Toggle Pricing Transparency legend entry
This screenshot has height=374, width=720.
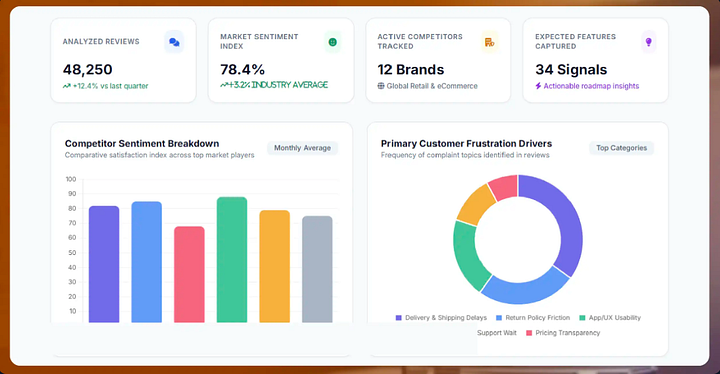pos(563,333)
